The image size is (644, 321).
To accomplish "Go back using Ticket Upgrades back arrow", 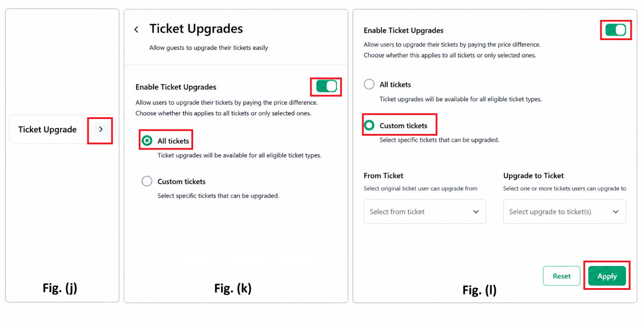I will 136,30.
